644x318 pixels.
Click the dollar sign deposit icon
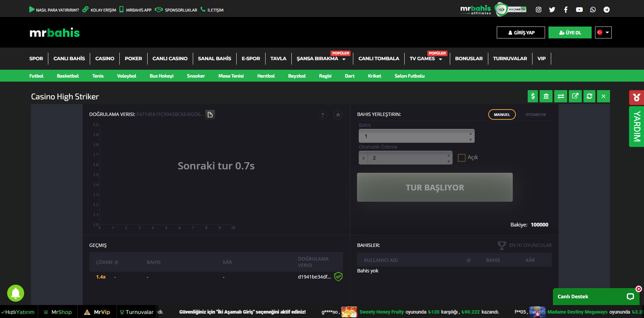coord(533,96)
